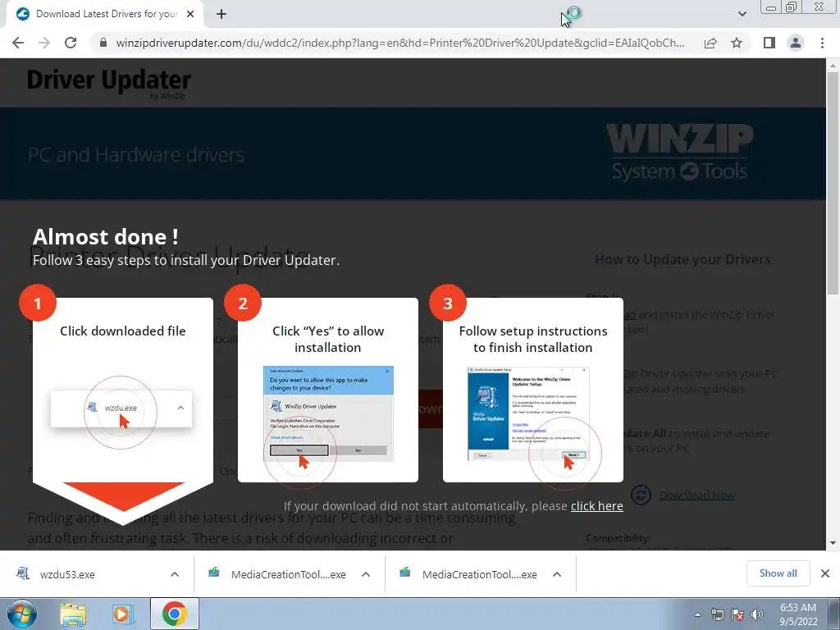
Task: Bookmark this page with the star
Action: point(737,43)
